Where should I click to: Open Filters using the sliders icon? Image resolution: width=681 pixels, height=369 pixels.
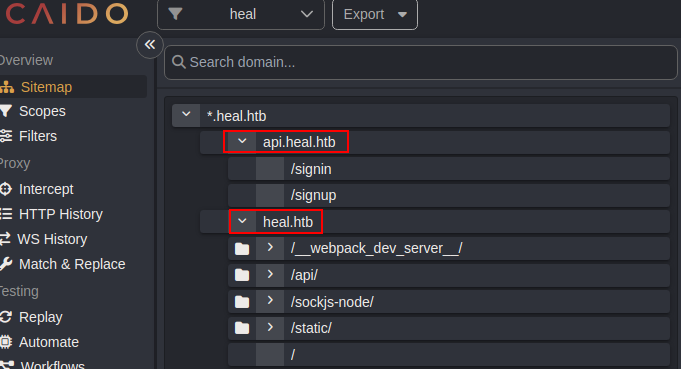point(6,136)
